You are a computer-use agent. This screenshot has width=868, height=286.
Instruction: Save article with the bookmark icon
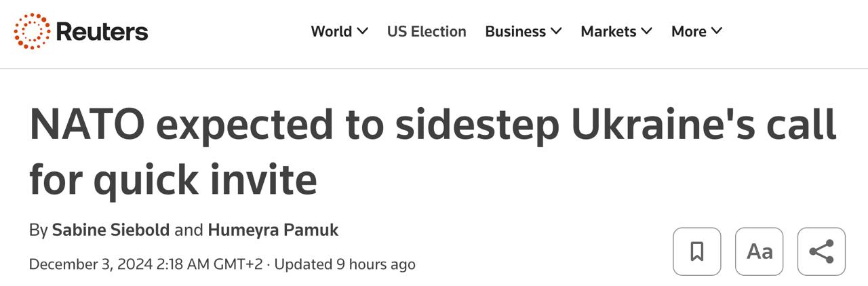(x=696, y=251)
